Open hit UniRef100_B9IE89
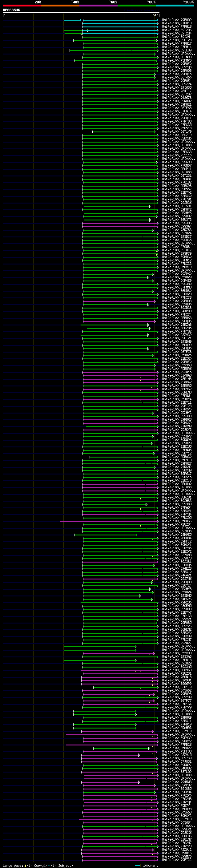Viewport: 197px width, 868px height. point(177,50)
